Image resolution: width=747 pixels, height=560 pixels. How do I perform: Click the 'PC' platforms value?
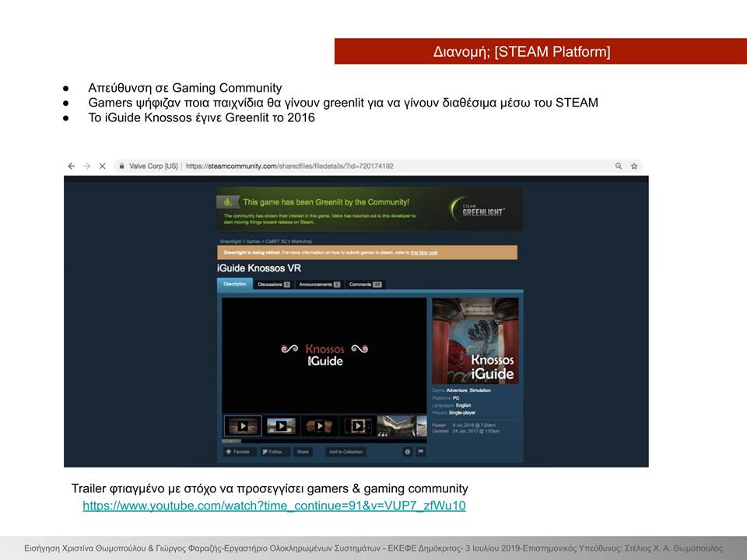point(456,398)
